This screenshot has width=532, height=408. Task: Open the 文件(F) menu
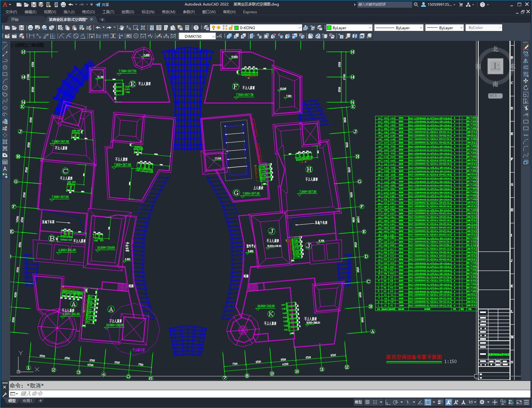(11, 12)
